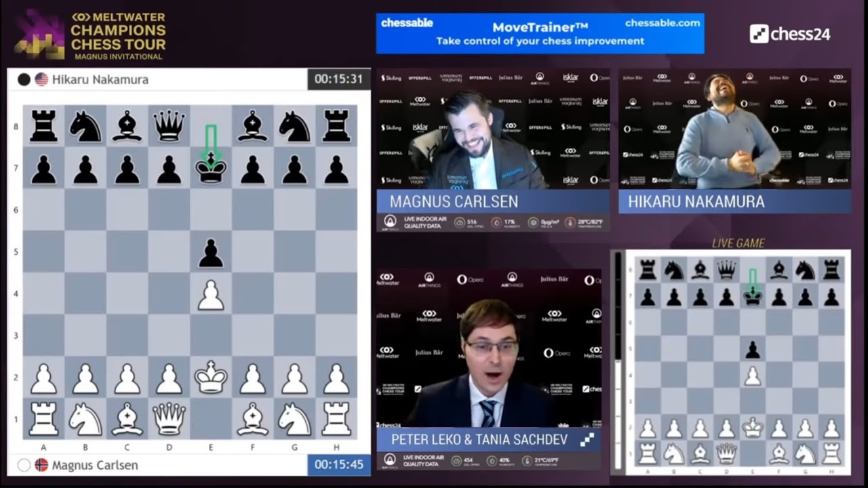Click the white king on the live game mini board
Viewport: 868px width, 488px height.
pos(753,427)
